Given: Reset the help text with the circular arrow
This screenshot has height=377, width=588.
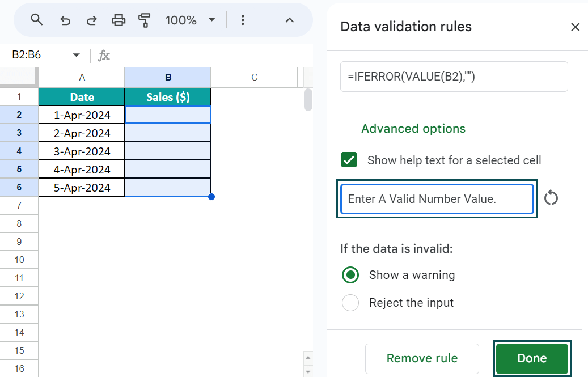Looking at the screenshot, I should tap(551, 198).
